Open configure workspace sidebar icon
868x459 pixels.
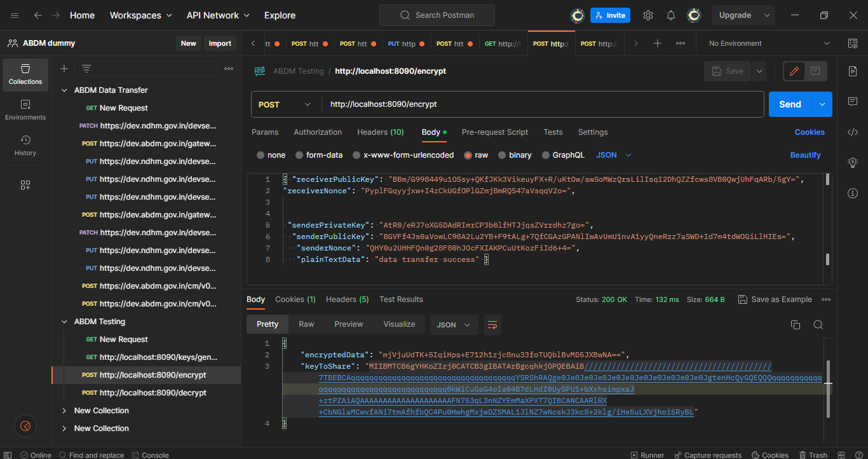click(25, 185)
